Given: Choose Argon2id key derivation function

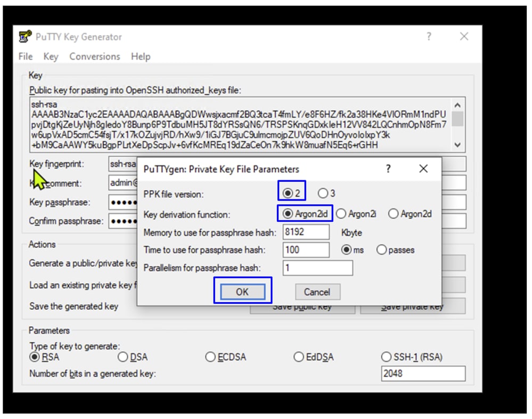Looking at the screenshot, I should tap(305, 214).
